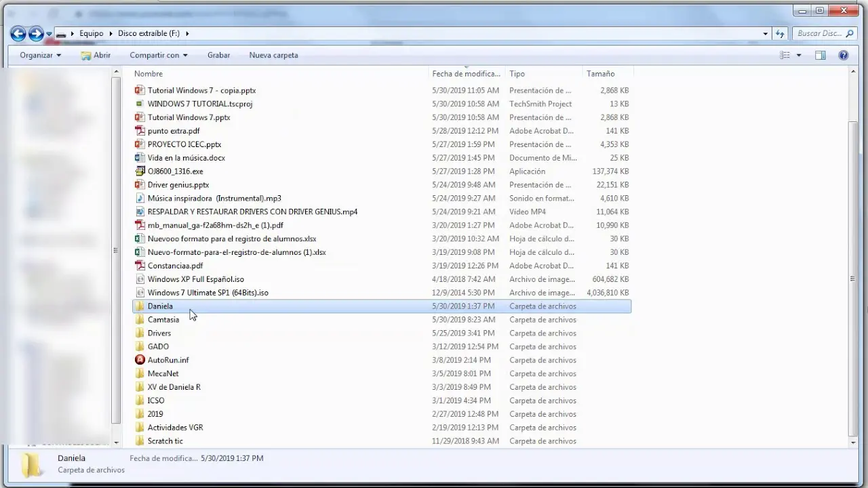The width and height of the screenshot is (868, 488).
Task: Select the Windows XP Full Español.iso icon
Action: 140,279
